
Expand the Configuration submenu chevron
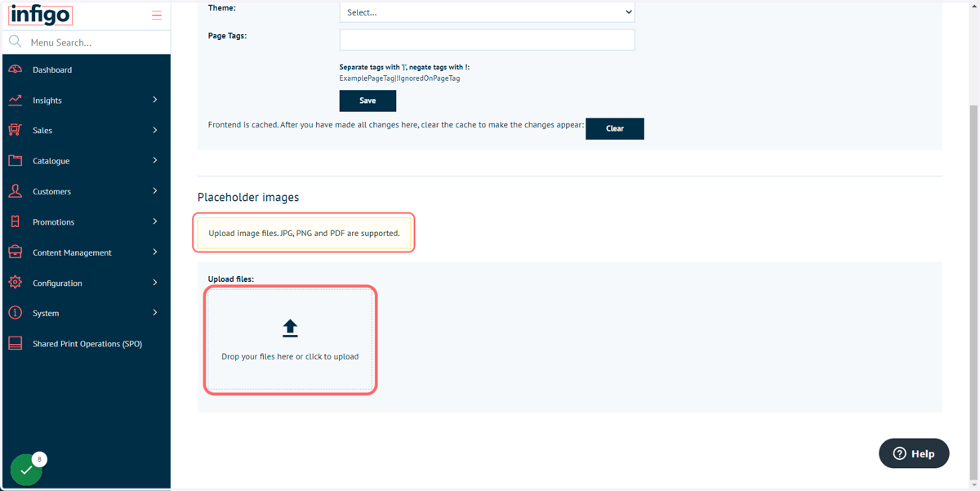(x=154, y=283)
